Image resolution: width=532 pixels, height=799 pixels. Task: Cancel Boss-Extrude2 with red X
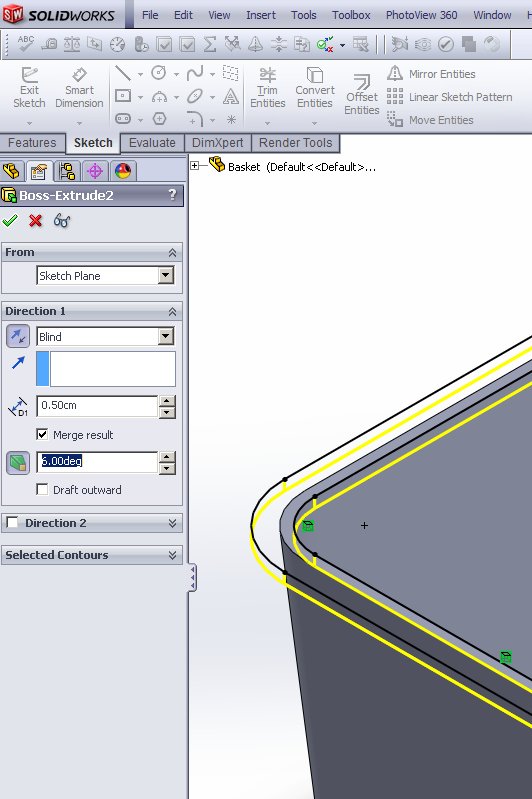[35, 221]
